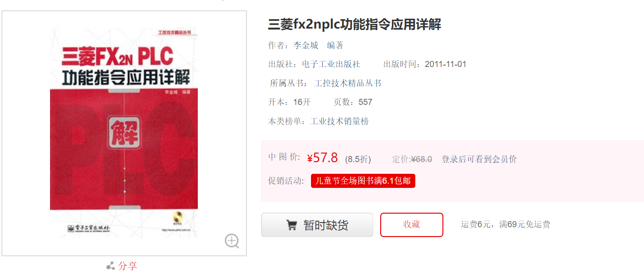This screenshot has width=644, height=275.
Task: Open the 分享 share link
Action: click(x=128, y=266)
